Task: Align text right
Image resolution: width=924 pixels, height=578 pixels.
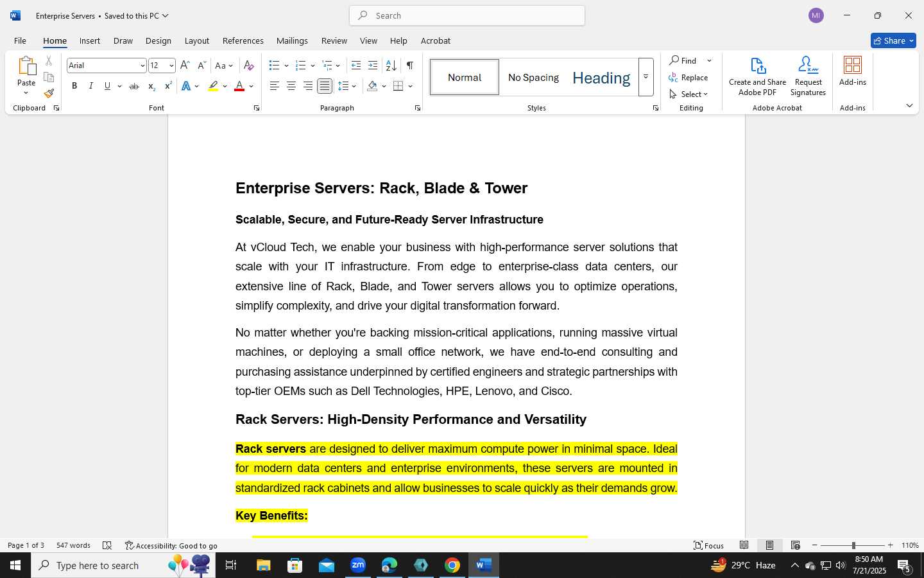Action: [308, 86]
